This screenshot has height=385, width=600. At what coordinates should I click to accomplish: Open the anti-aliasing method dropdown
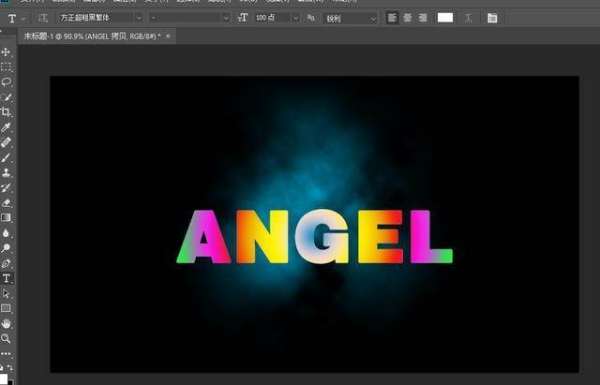point(351,18)
